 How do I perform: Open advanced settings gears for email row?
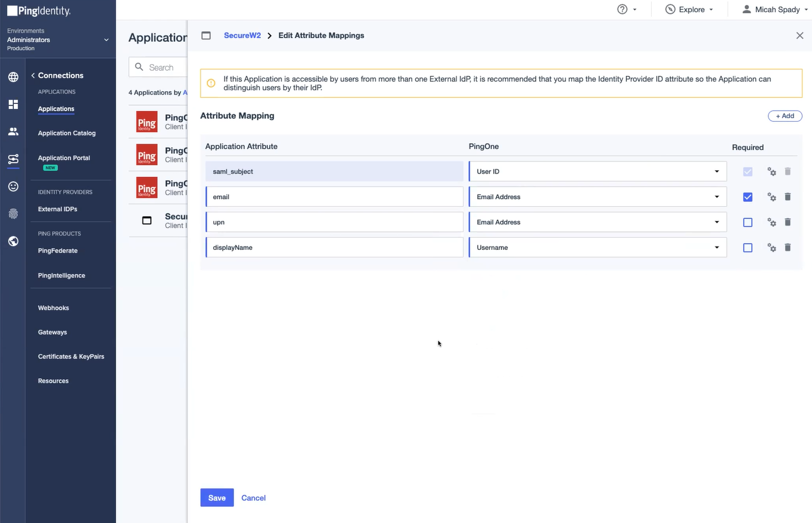point(772,197)
